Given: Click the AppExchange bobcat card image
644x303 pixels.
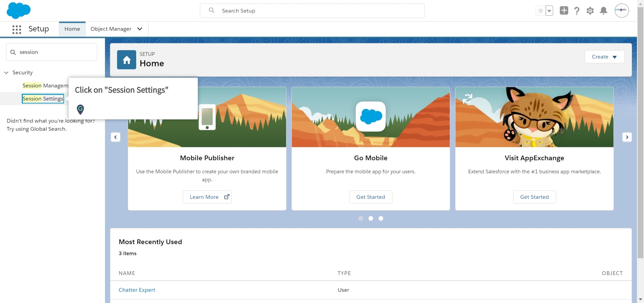Looking at the screenshot, I should point(534,117).
